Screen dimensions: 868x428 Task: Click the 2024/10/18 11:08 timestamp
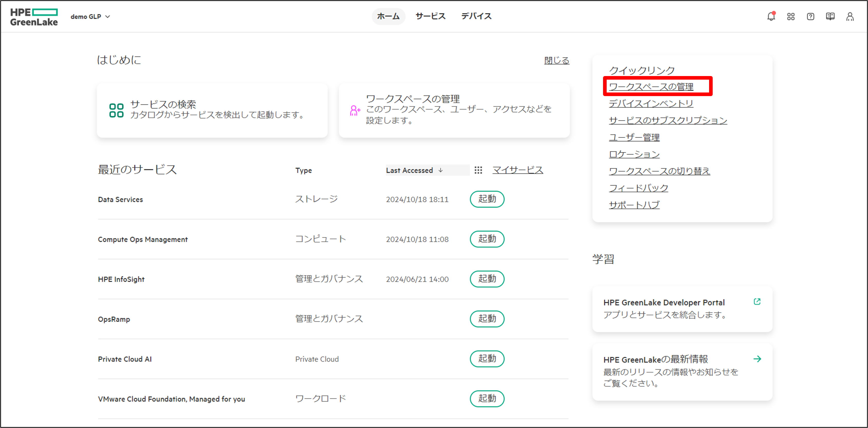417,239
